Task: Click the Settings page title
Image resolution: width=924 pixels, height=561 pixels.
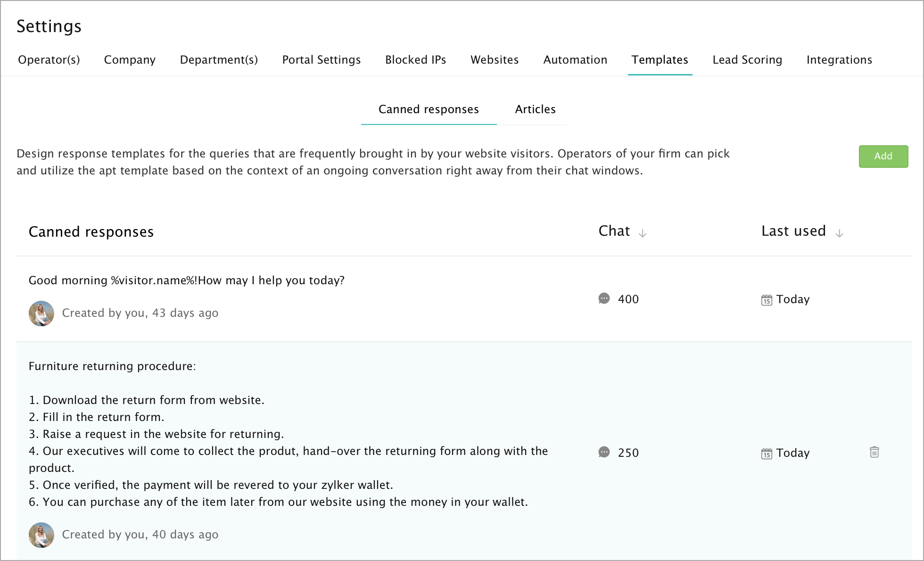Action: [49, 26]
